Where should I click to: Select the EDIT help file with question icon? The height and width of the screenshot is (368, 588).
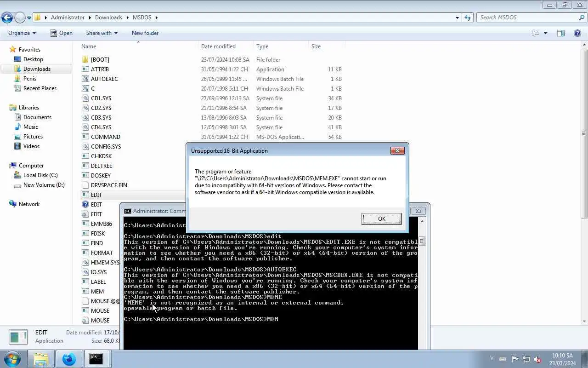tap(85, 205)
